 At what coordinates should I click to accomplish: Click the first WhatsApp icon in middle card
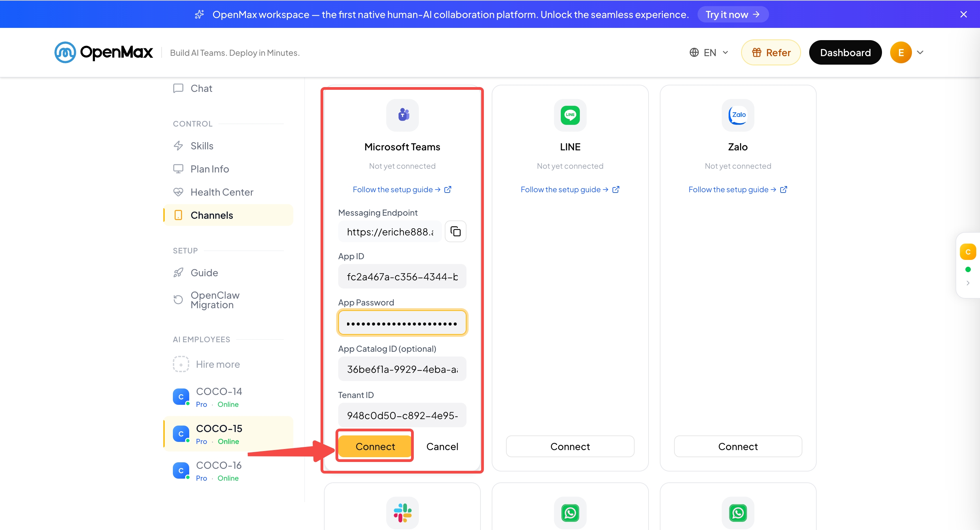(570, 513)
